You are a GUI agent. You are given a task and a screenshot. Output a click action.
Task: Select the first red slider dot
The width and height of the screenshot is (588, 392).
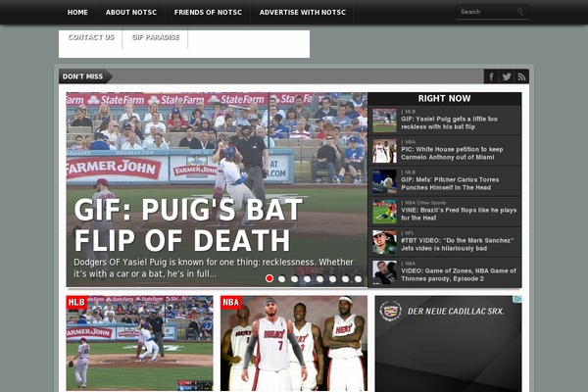pos(269,278)
